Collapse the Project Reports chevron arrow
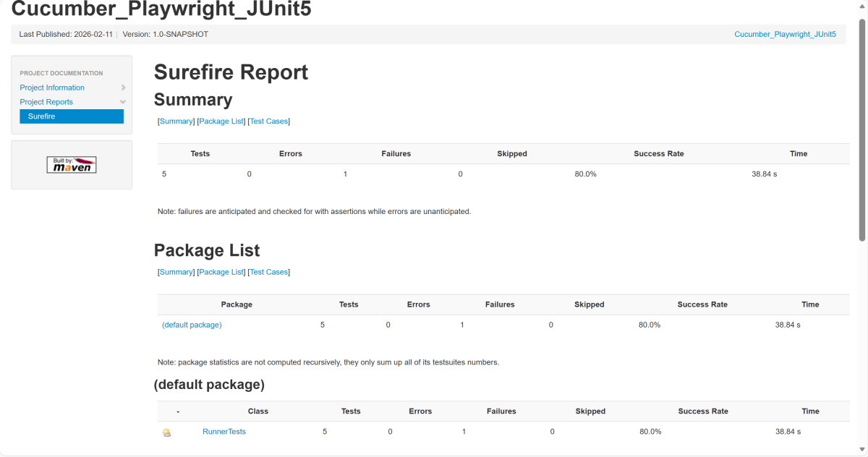The image size is (868, 457). [x=123, y=102]
